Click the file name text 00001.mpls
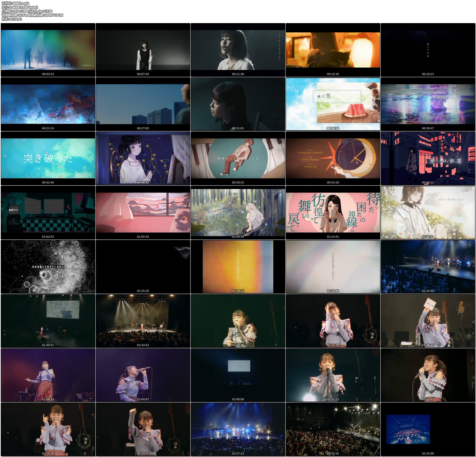476x457 pixels. (21, 3)
